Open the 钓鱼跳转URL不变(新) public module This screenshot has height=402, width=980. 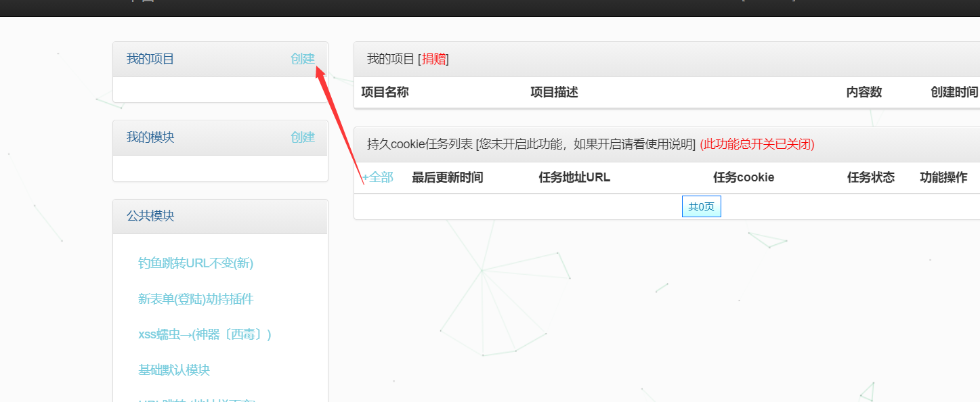pos(196,263)
